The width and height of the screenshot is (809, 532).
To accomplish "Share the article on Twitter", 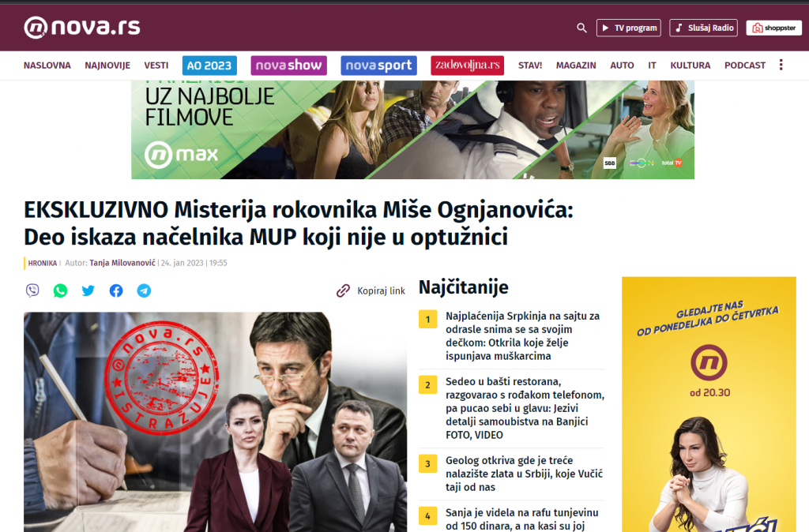I will tap(88, 290).
